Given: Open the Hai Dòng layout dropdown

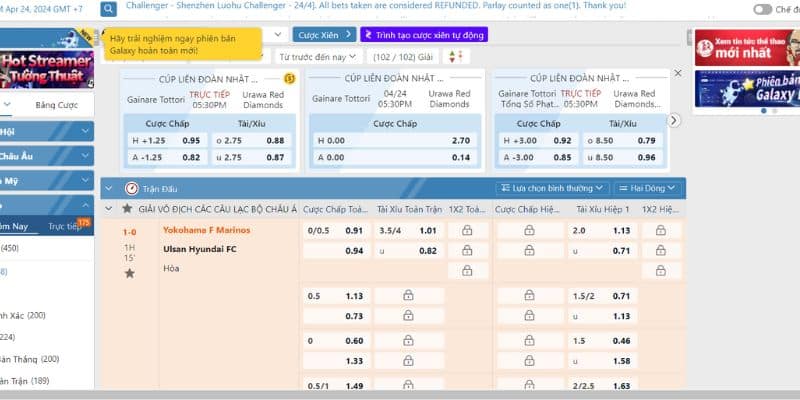Looking at the screenshot, I should pyautogui.click(x=648, y=188).
